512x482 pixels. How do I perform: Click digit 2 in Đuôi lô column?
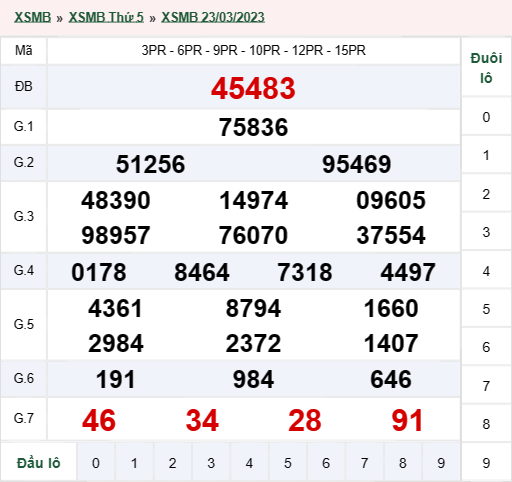(486, 194)
